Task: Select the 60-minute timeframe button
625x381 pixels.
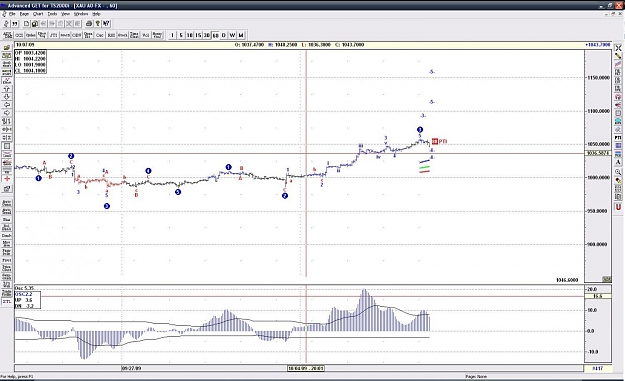Action: point(215,35)
